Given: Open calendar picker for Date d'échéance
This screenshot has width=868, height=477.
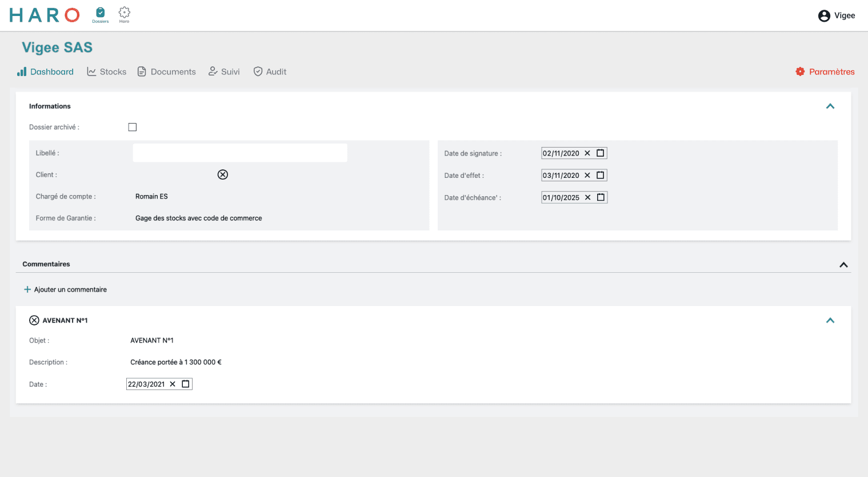Looking at the screenshot, I should (601, 197).
